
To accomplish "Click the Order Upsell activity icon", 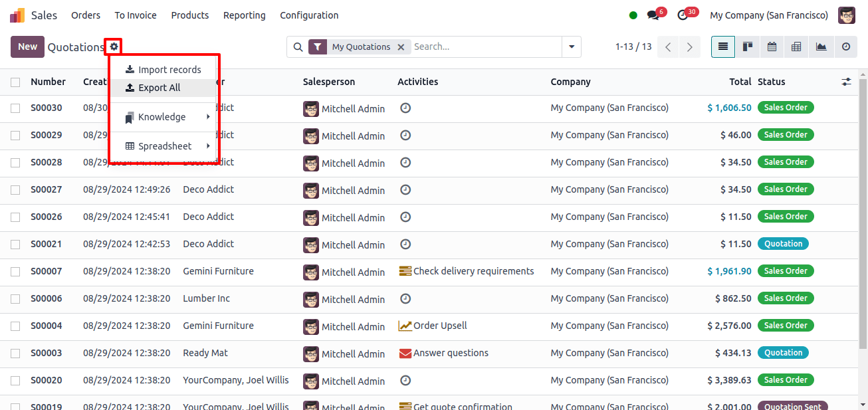I will coord(405,326).
